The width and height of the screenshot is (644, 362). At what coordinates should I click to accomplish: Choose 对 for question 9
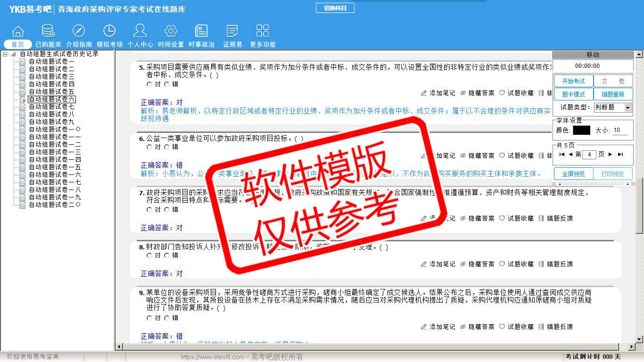pyautogui.click(x=149, y=318)
